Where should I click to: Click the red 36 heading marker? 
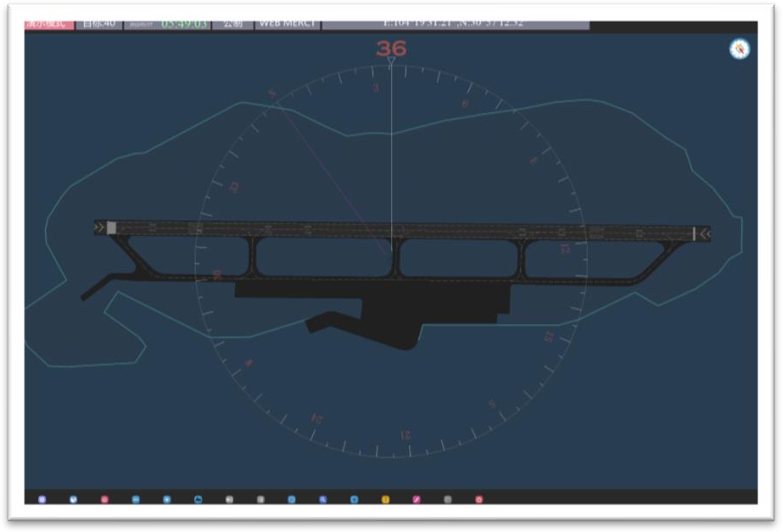click(x=391, y=48)
